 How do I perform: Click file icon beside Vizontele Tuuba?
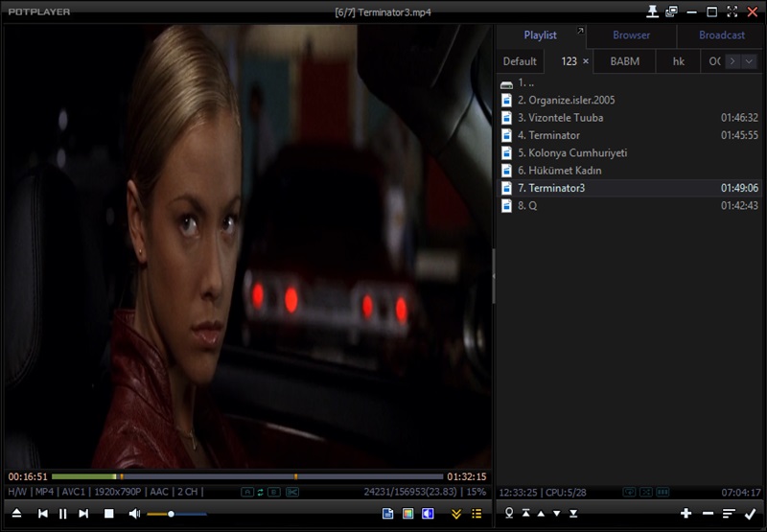(507, 118)
